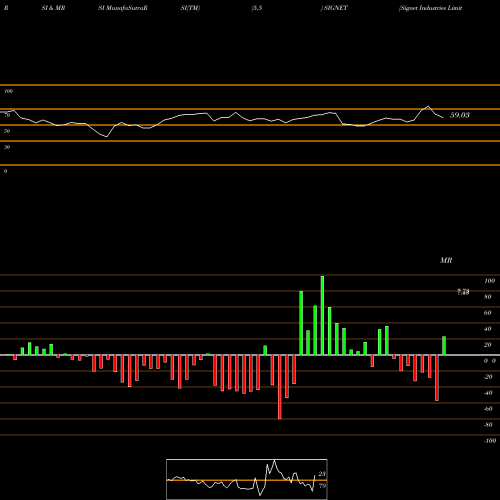Click the 70 level label on the RSI chart
500x500 pixels.
tap(7, 115)
